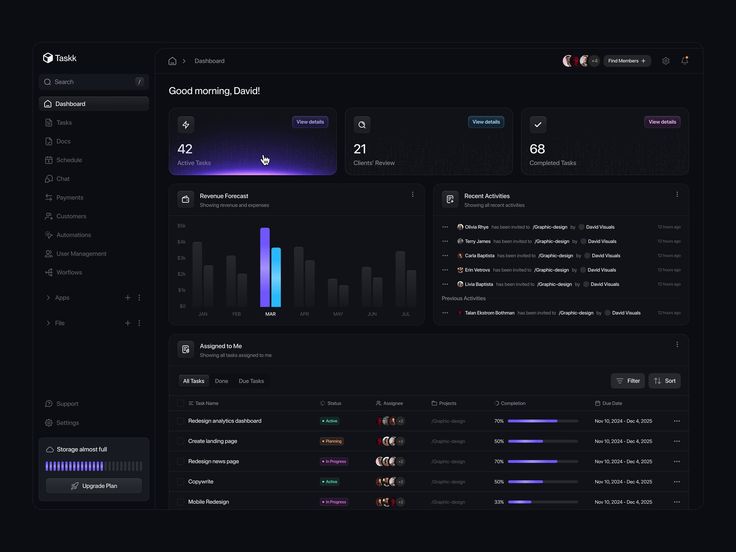Click the settings gear in top bar
736x552 pixels.
pos(666,61)
